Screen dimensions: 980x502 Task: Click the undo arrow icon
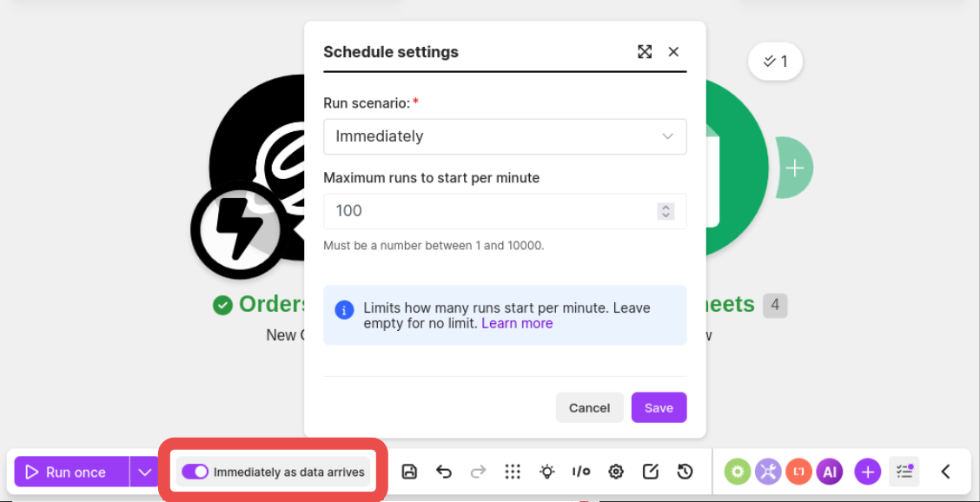click(x=444, y=472)
